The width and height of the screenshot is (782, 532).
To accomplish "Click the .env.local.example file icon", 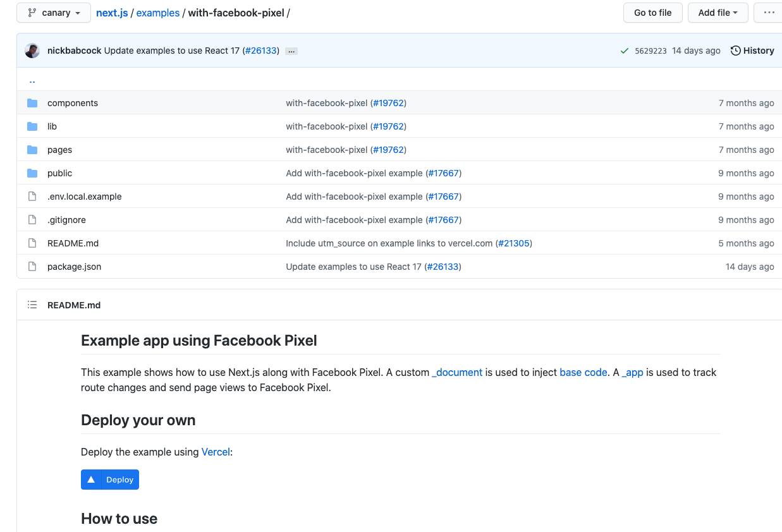I will 32,196.
